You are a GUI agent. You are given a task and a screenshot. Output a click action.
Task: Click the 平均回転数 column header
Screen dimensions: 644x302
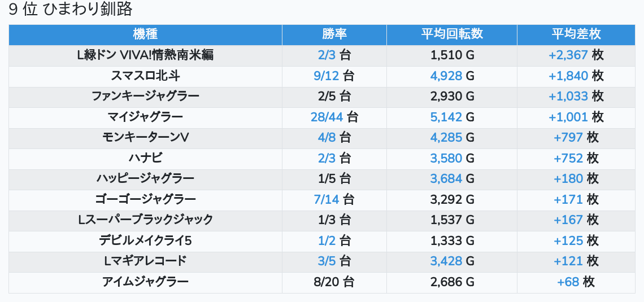(452, 34)
